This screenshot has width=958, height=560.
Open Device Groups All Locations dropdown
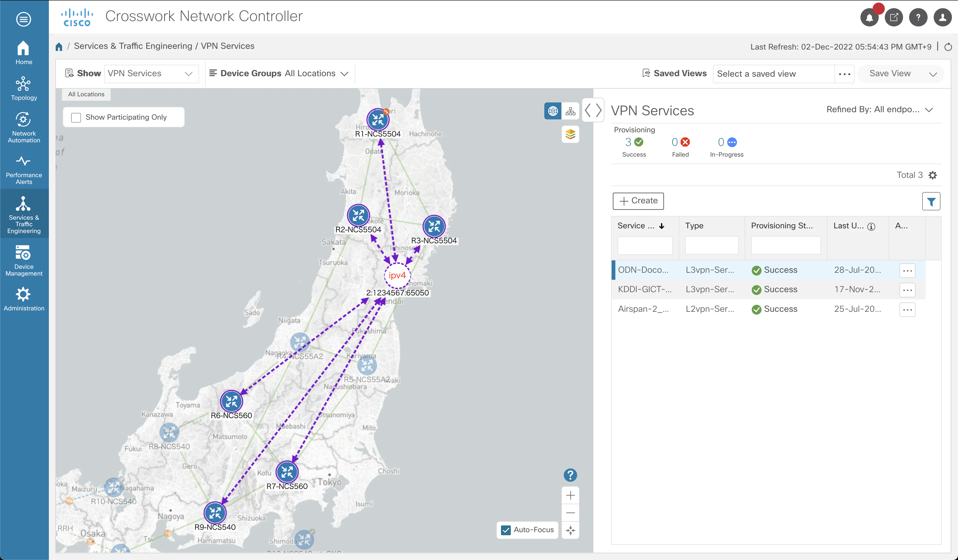coord(316,74)
